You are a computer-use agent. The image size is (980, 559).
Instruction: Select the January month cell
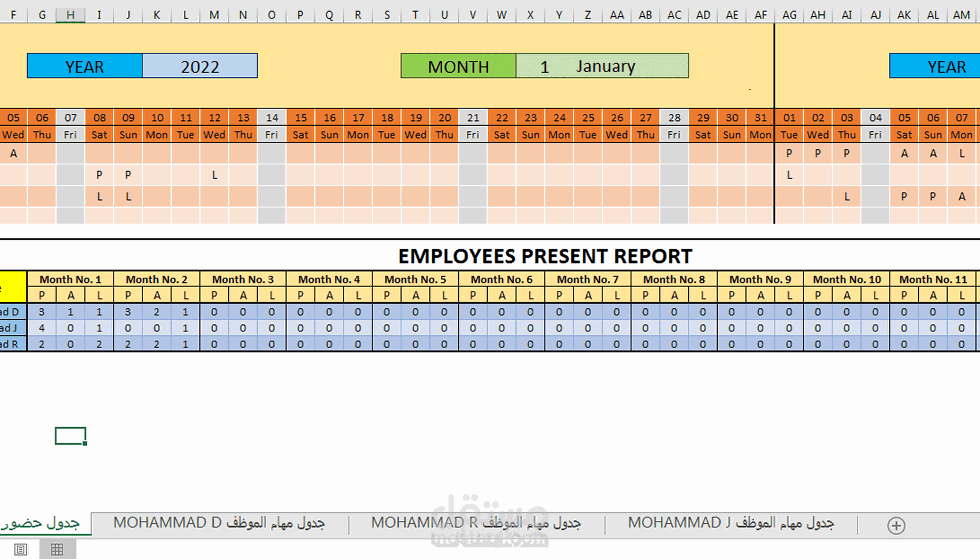coord(605,66)
